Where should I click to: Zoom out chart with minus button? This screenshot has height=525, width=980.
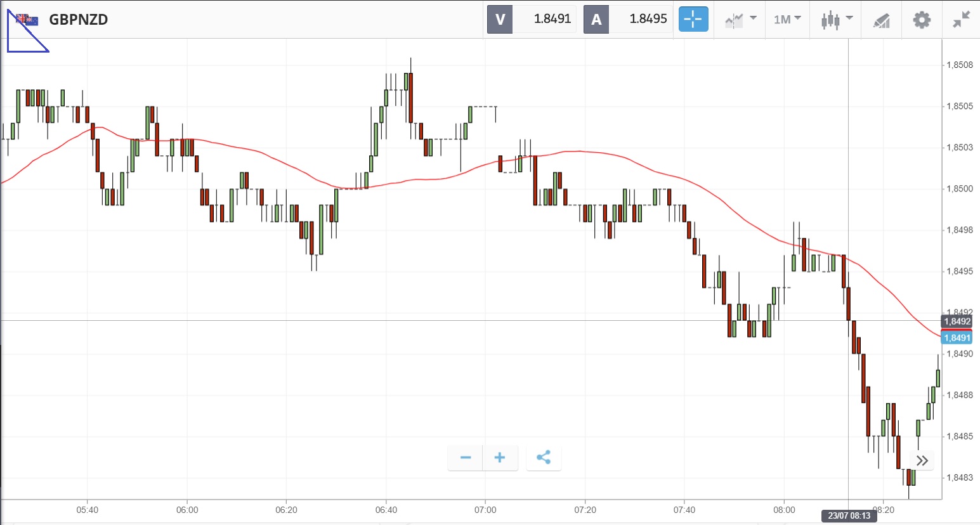tap(466, 457)
